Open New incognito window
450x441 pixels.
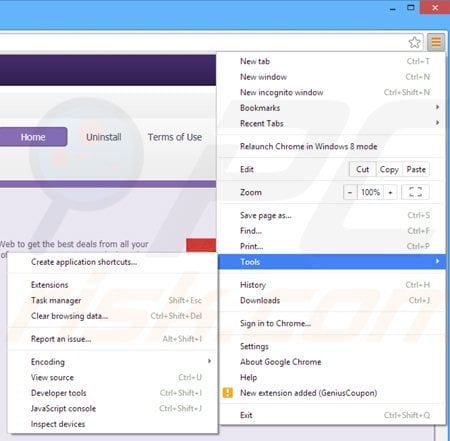pos(332,92)
